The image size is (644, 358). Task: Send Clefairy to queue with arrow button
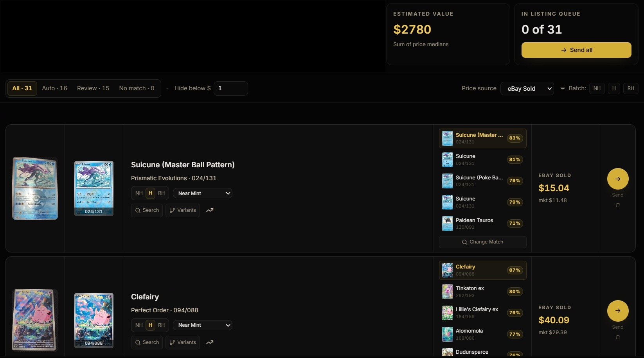pyautogui.click(x=617, y=311)
